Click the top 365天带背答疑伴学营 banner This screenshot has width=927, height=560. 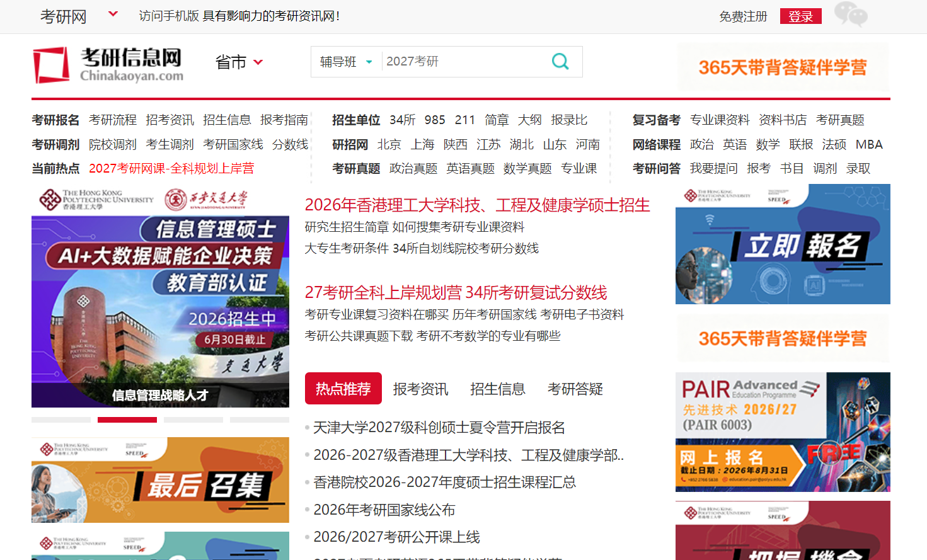(783, 67)
